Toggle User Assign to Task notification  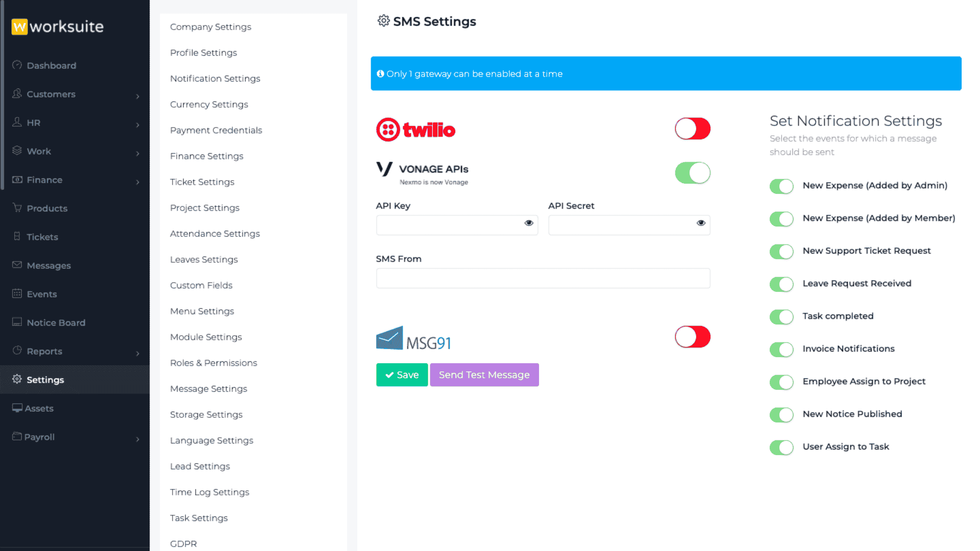(x=781, y=447)
